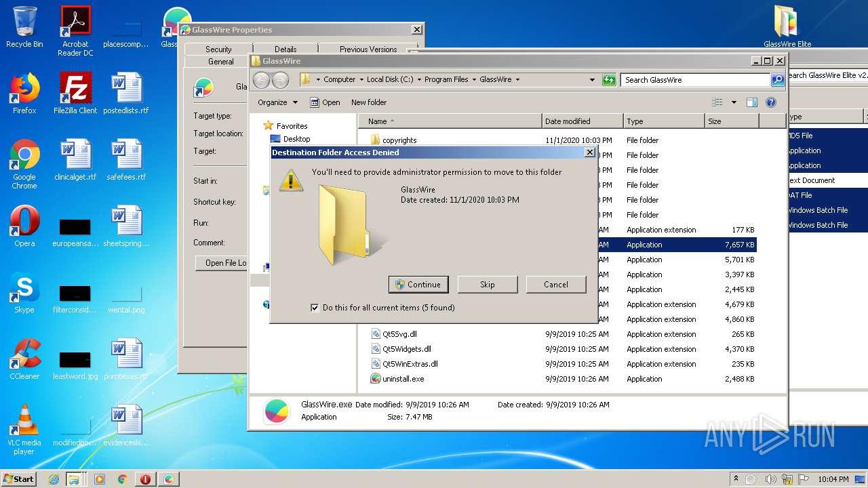Open sheetspring document icon on desktop
The image size is (868, 488).
[x=126, y=226]
